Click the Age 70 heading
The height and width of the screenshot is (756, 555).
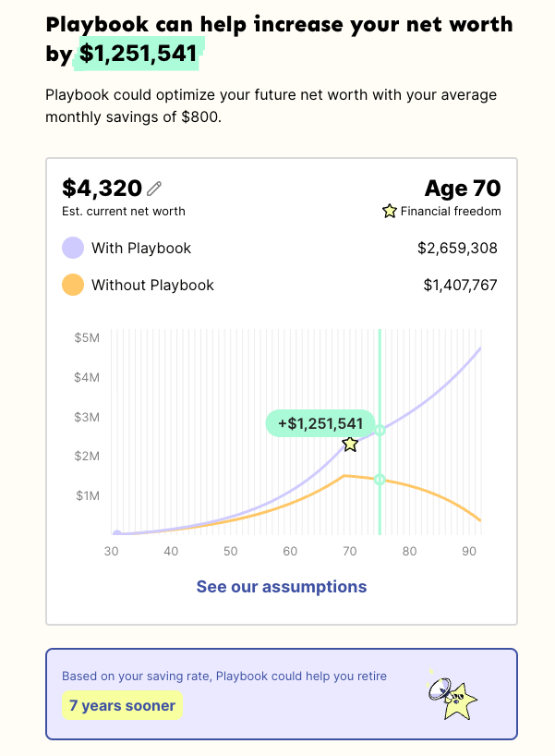point(462,189)
